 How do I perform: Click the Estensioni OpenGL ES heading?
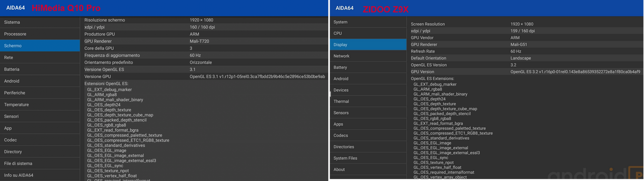[x=107, y=83]
